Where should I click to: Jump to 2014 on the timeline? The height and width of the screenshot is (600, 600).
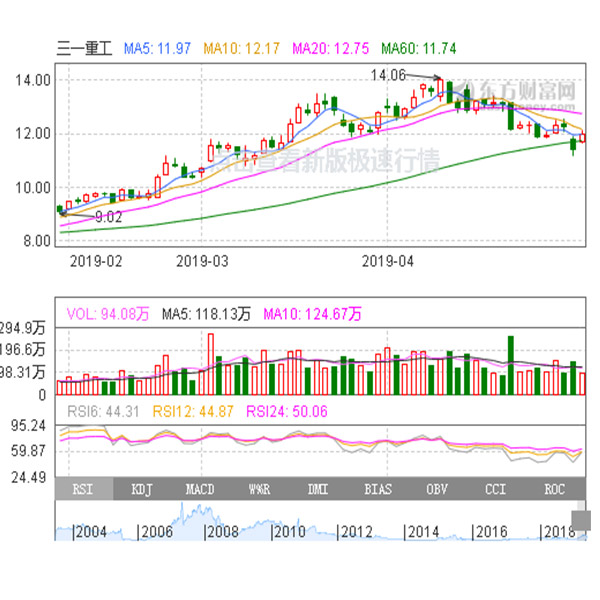(424, 533)
